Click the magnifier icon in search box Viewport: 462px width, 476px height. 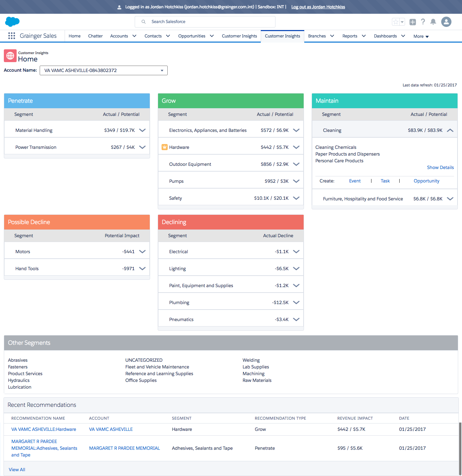point(144,22)
